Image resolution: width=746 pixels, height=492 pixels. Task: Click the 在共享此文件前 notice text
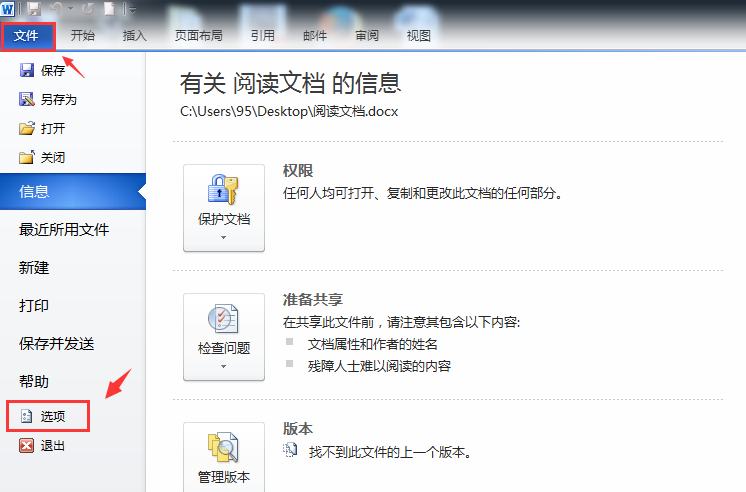coord(401,322)
